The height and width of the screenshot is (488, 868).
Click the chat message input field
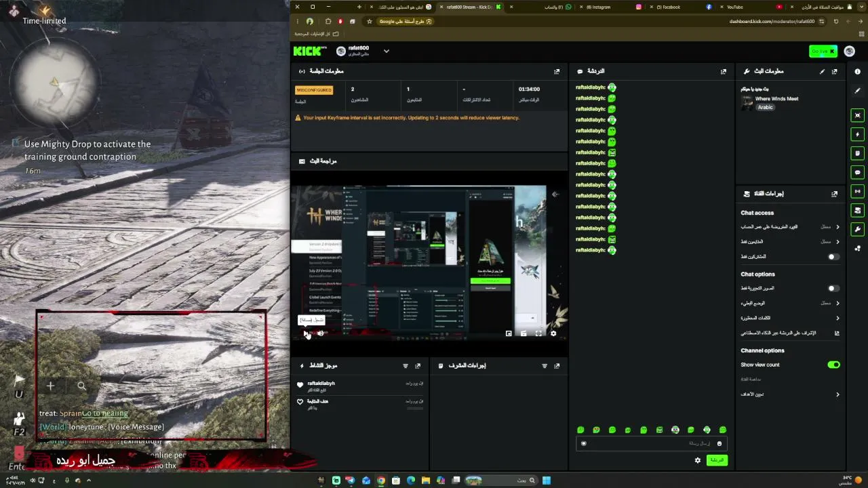(651, 443)
